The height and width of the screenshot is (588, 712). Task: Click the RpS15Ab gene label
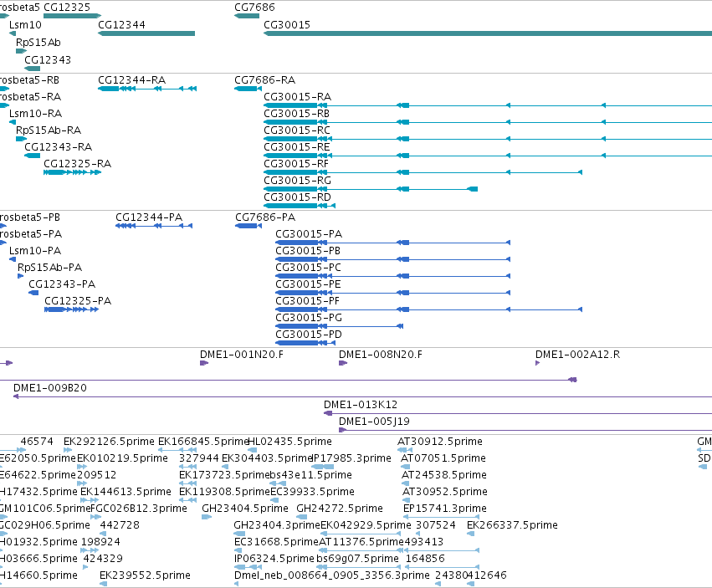38,42
